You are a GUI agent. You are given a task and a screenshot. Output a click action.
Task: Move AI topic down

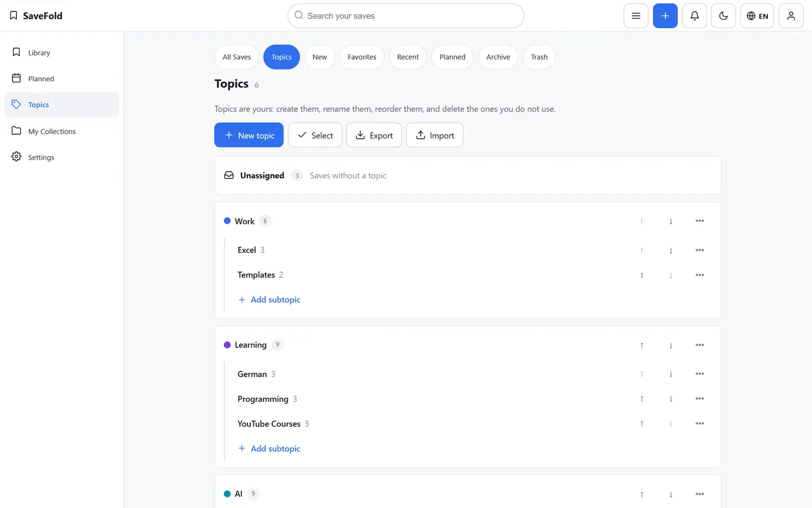click(670, 494)
